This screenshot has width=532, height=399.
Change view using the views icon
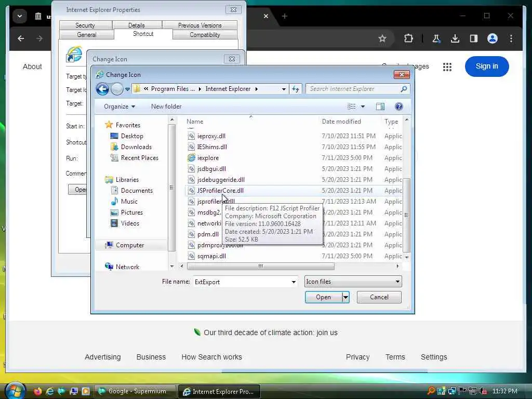[x=352, y=107]
